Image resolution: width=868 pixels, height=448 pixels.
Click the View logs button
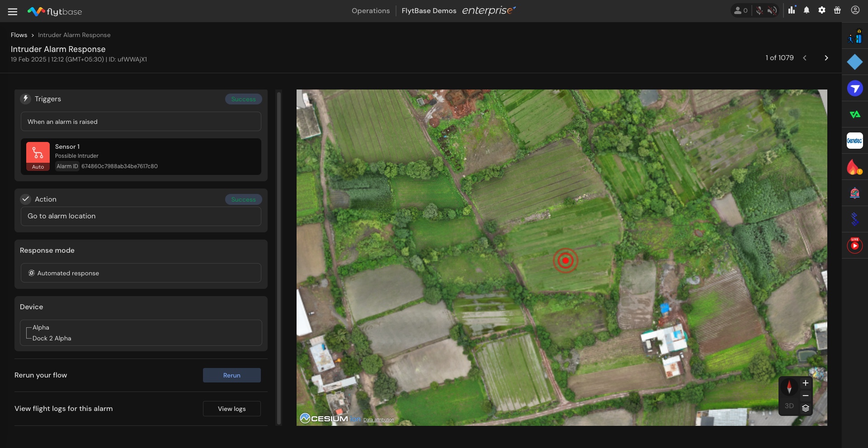(x=231, y=409)
